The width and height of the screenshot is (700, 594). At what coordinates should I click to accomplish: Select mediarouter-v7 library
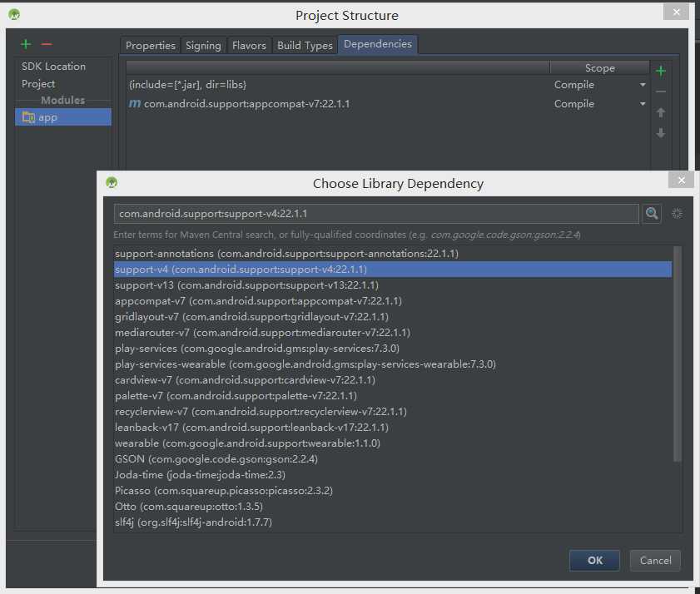(393, 333)
